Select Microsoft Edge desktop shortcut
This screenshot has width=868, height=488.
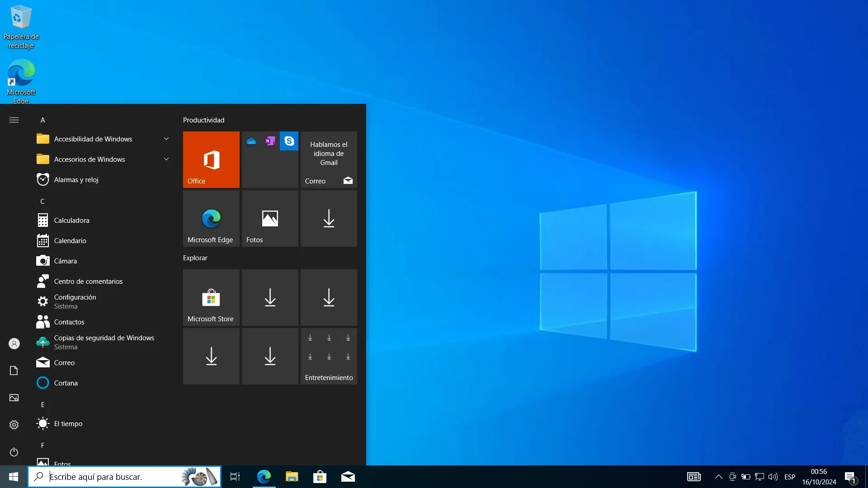[21, 82]
